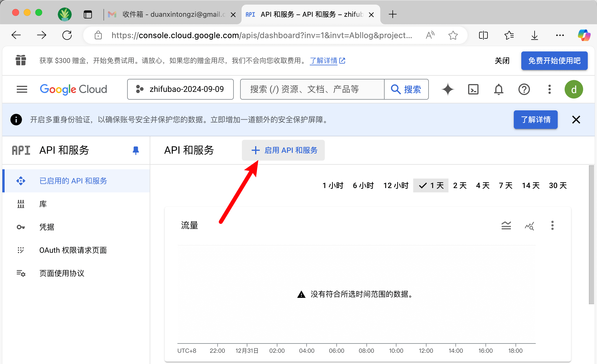The width and height of the screenshot is (597, 364).
Task: Click 启用 API 和服务 button
Action: point(283,150)
